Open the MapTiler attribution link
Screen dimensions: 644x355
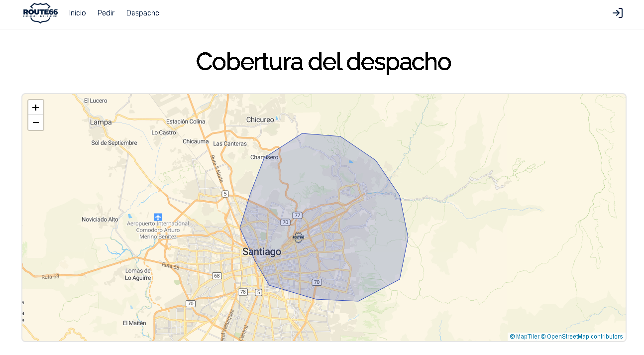(525, 337)
